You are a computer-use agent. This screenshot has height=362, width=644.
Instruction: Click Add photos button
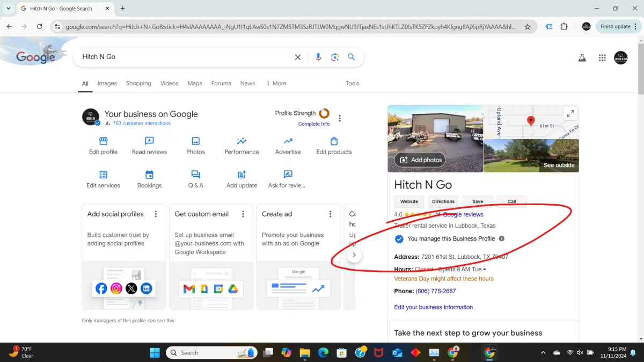point(420,160)
